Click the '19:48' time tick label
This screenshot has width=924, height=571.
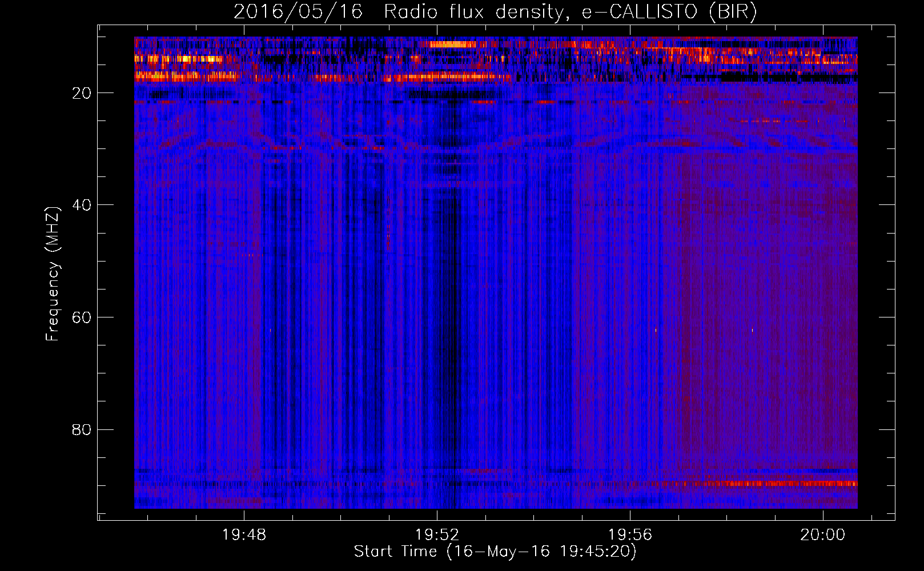(244, 535)
